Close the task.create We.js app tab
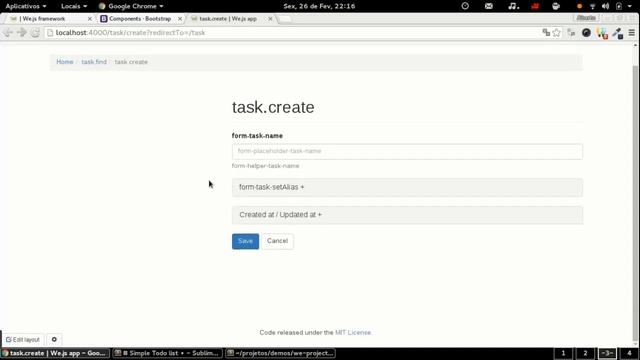Image resolution: width=640 pixels, height=360 pixels. coord(270,19)
